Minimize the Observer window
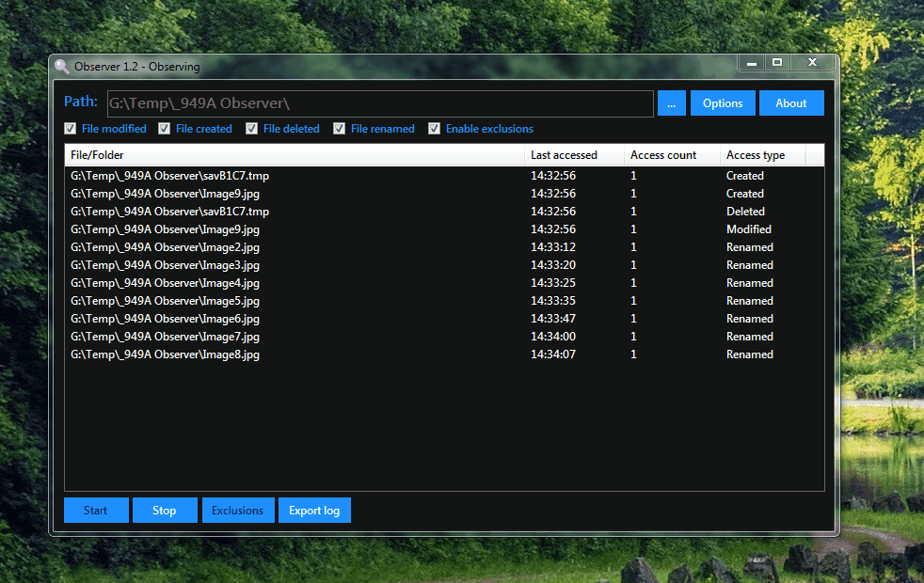This screenshot has width=924, height=583. click(752, 62)
